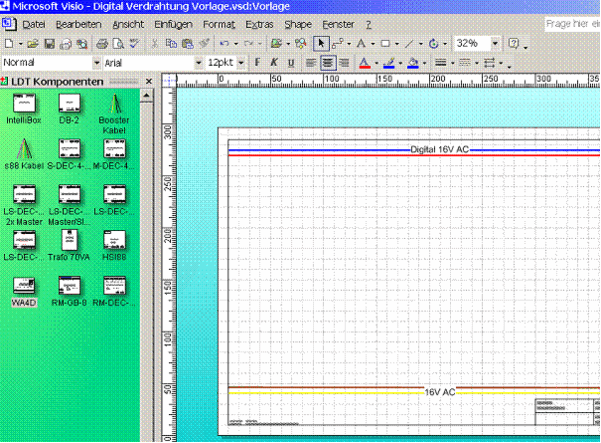Click the Print icon
This screenshot has height=443, width=601.
101,44
